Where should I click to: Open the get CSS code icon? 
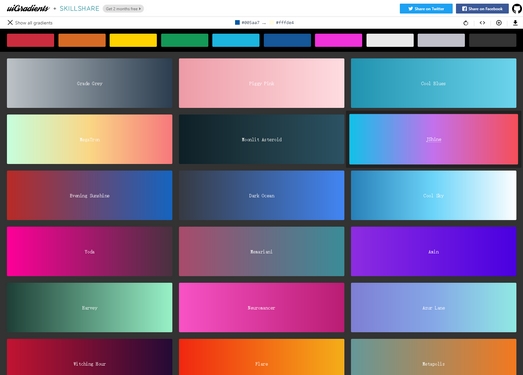482,23
